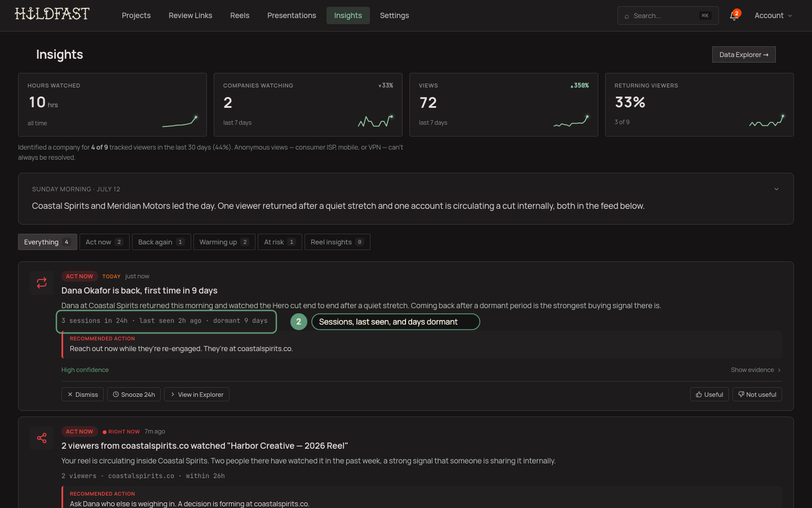Viewport: 812px width, 508px height.
Task: Expand Show evidence for the insight
Action: coord(756,370)
